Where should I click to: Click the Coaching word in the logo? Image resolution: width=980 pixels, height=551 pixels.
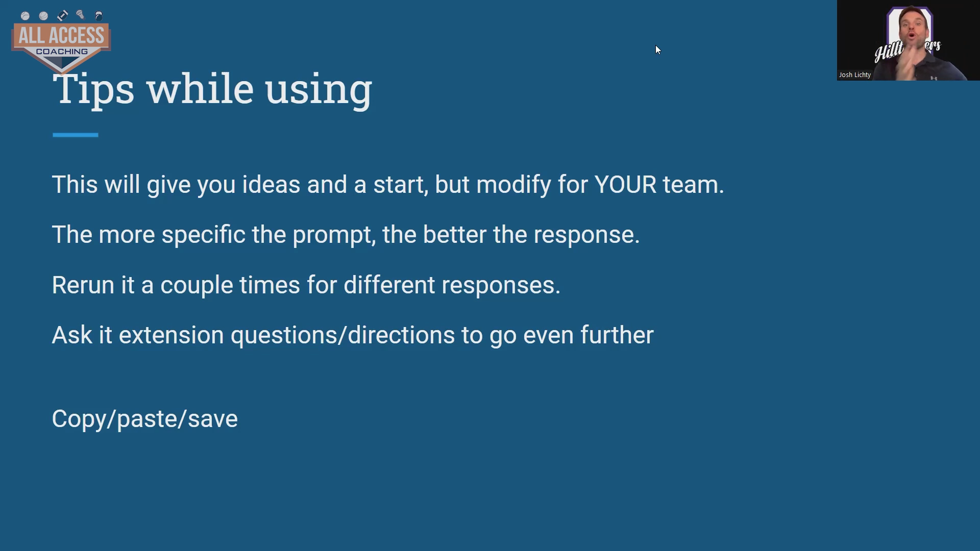pyautogui.click(x=62, y=52)
